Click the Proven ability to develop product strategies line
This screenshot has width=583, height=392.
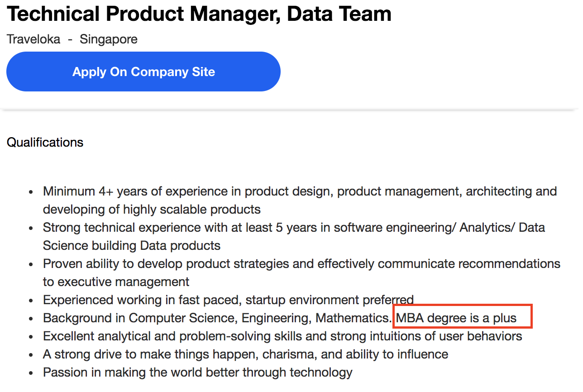pos(301,263)
